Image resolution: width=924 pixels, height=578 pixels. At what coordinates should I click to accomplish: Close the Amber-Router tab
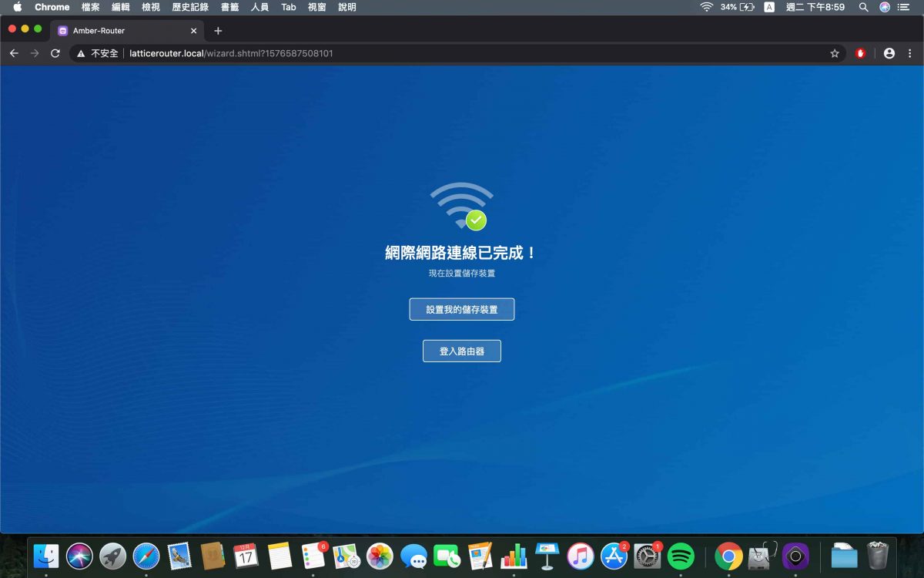point(194,31)
